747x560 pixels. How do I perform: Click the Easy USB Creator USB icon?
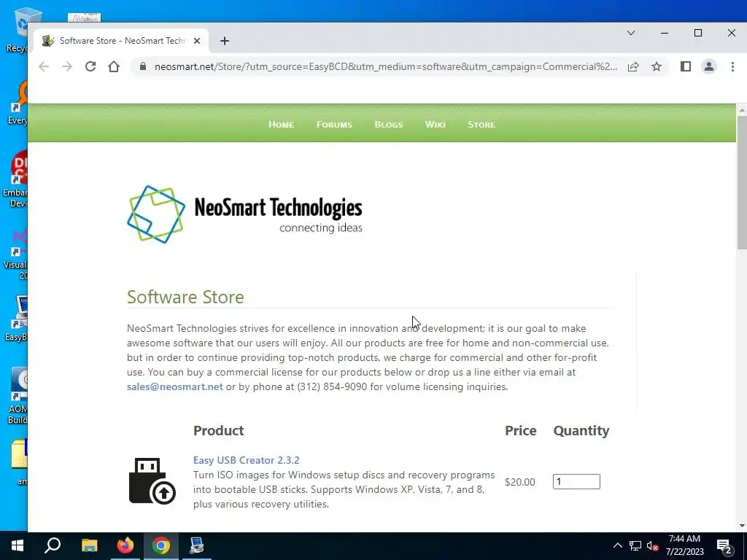152,481
